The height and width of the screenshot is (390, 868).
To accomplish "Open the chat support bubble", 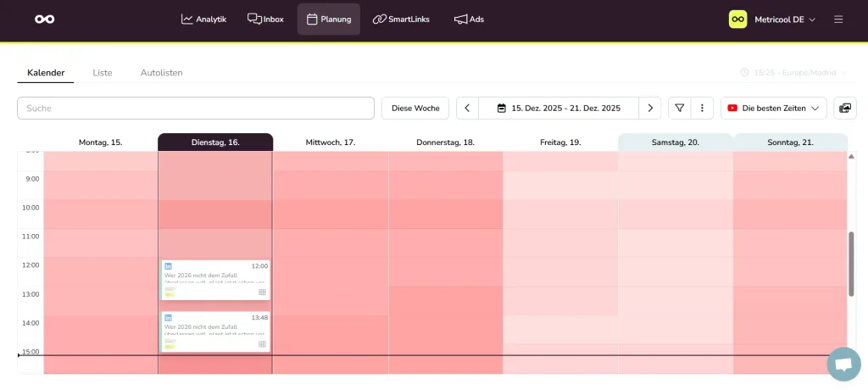I will tap(843, 364).
